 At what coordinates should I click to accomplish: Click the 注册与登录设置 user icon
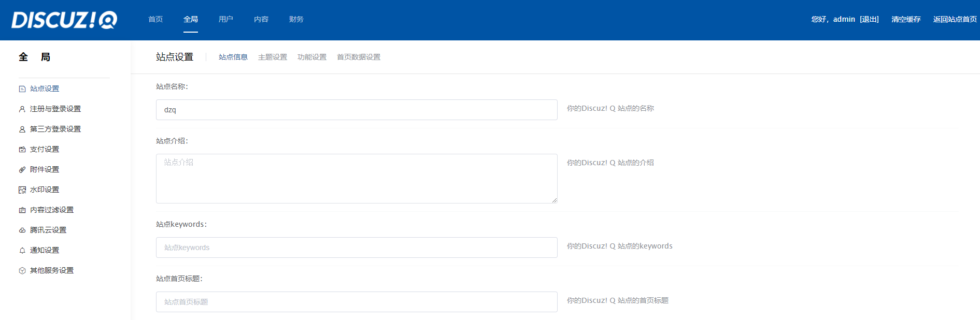[22, 109]
